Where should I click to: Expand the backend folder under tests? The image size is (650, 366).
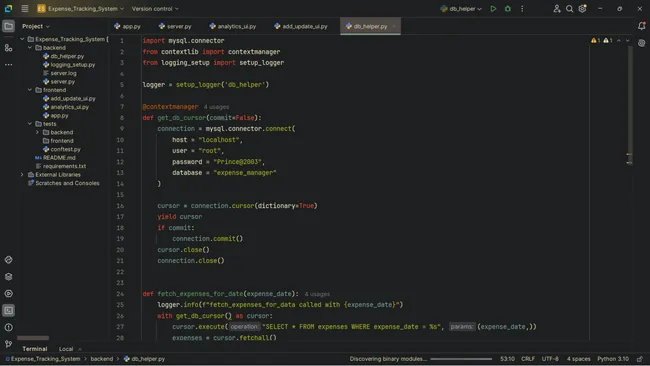click(x=37, y=132)
